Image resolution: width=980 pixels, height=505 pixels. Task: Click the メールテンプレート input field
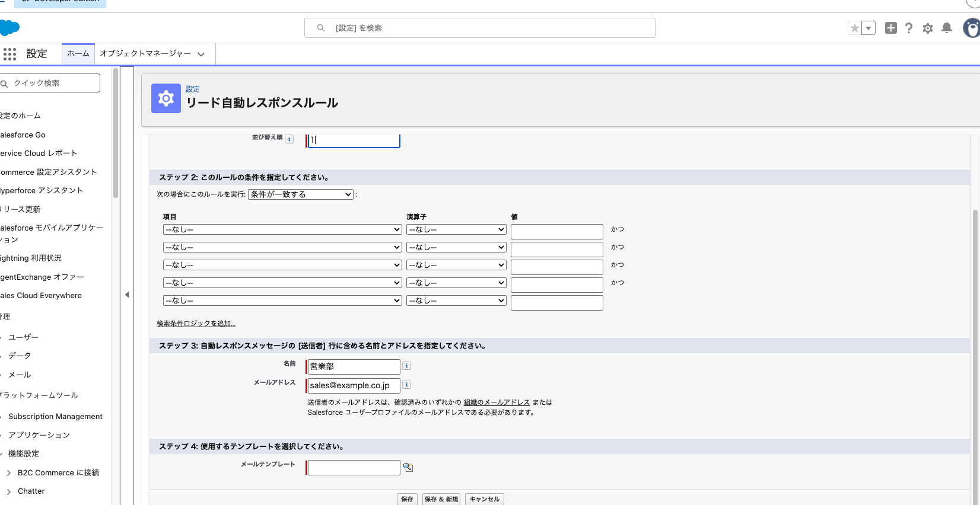coord(354,468)
